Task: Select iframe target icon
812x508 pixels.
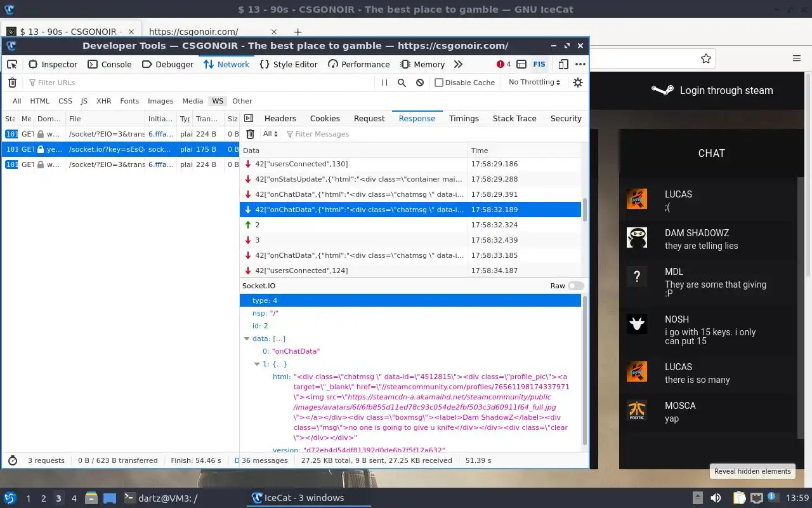Action: [521, 64]
